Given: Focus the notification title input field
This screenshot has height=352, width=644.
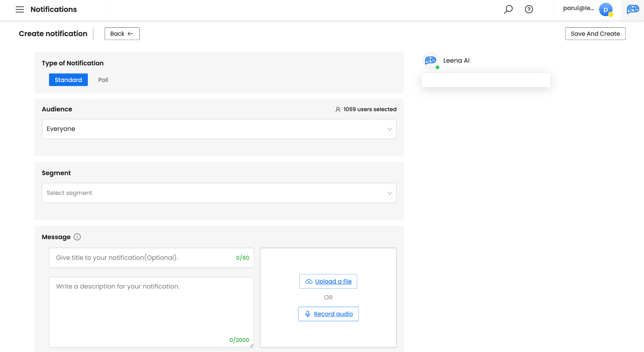Looking at the screenshot, I should click(x=142, y=258).
